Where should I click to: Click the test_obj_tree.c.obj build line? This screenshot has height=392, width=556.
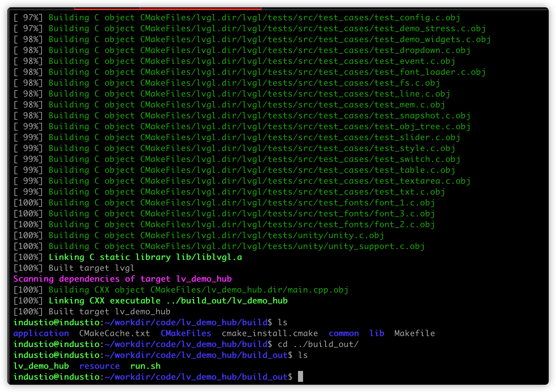tap(242, 126)
